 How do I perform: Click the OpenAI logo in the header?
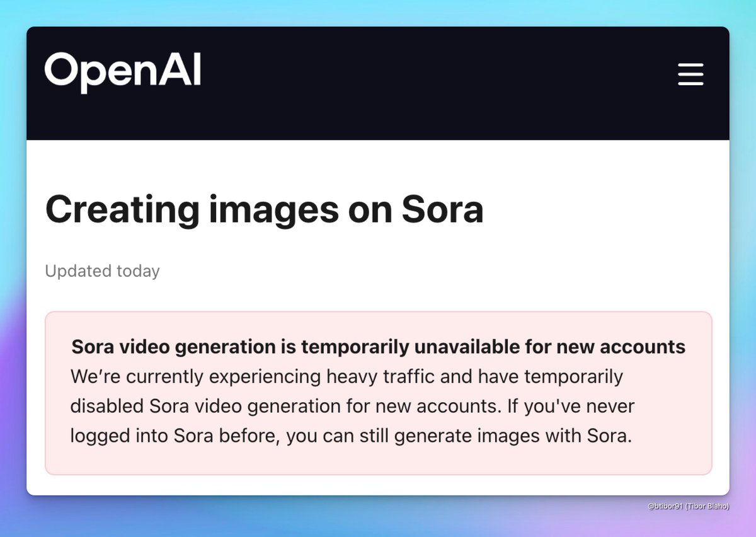coord(123,72)
